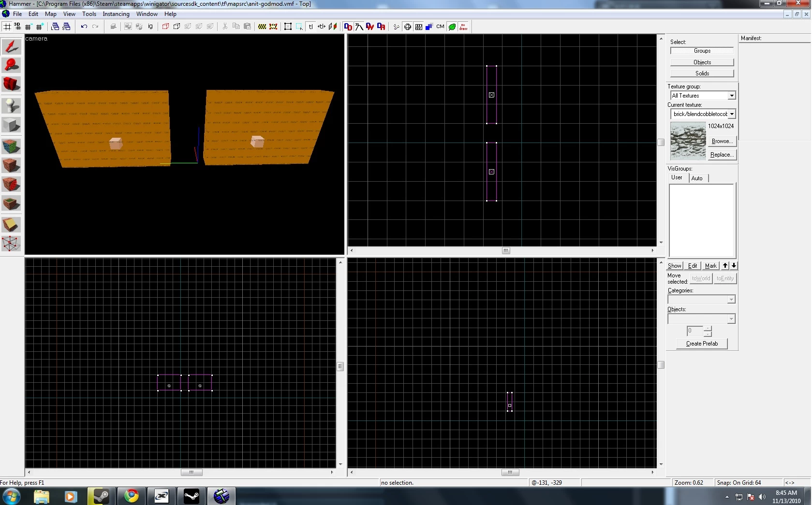Click the Replace... button
The width and height of the screenshot is (812, 505).
(x=722, y=155)
